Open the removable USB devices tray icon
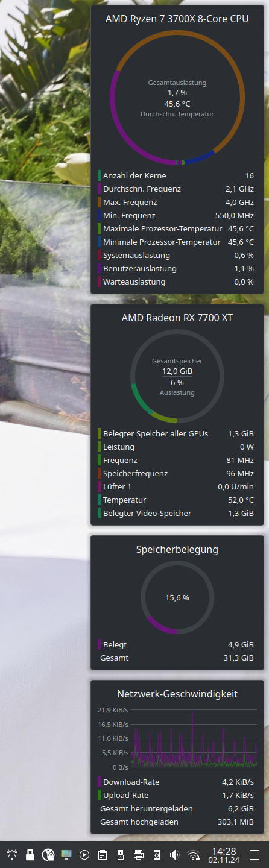Viewport: 269px width, 868px height. 121,855
